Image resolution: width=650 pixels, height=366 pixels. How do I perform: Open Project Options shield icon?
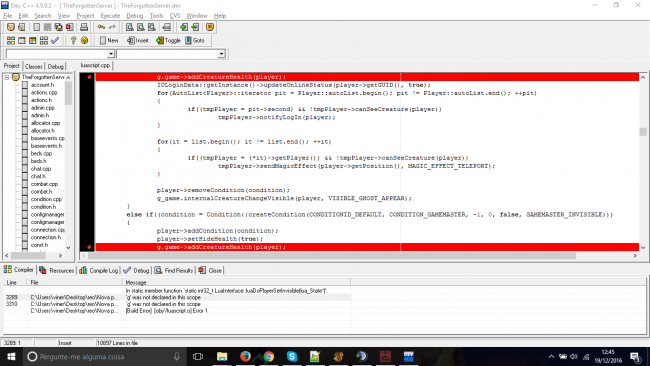(x=210, y=27)
